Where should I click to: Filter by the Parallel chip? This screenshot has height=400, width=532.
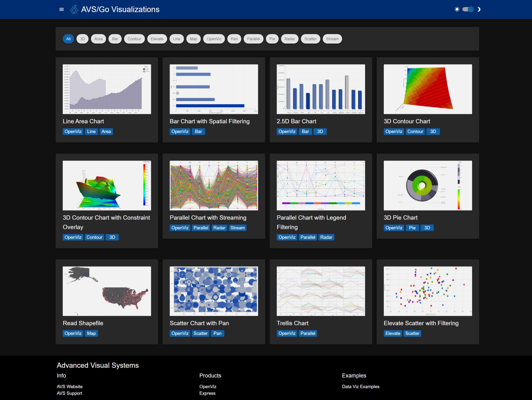(253, 39)
